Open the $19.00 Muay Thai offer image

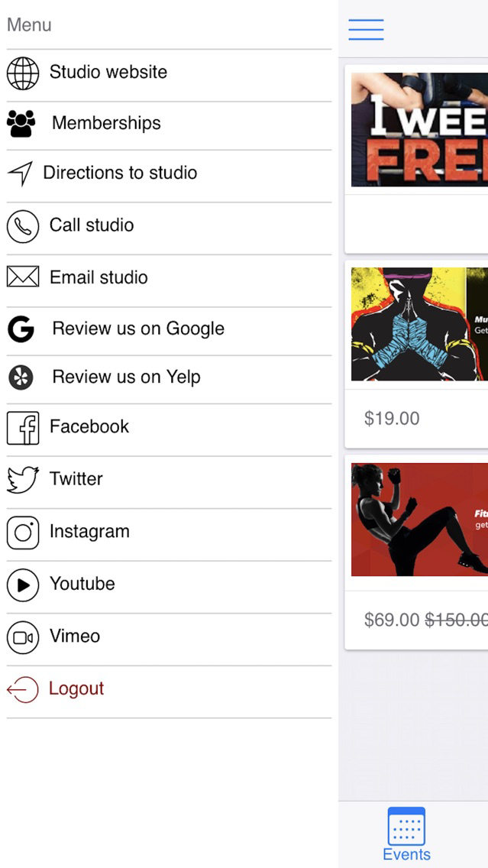419,325
